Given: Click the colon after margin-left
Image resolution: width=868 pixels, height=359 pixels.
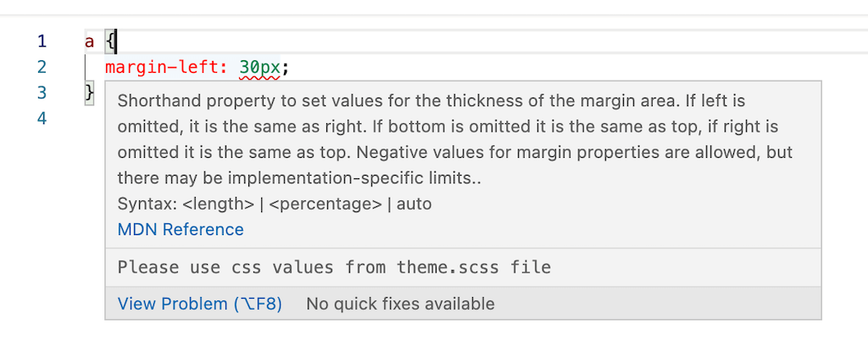Looking at the screenshot, I should 224,68.
